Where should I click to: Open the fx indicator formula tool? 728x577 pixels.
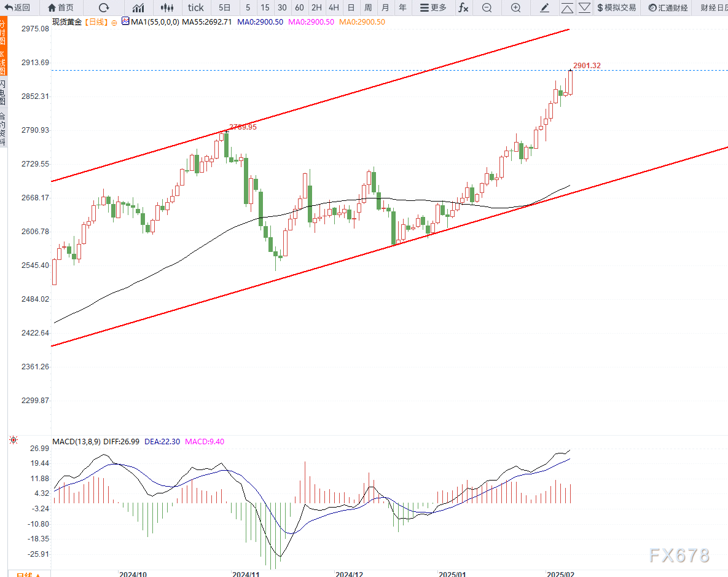pos(463,7)
